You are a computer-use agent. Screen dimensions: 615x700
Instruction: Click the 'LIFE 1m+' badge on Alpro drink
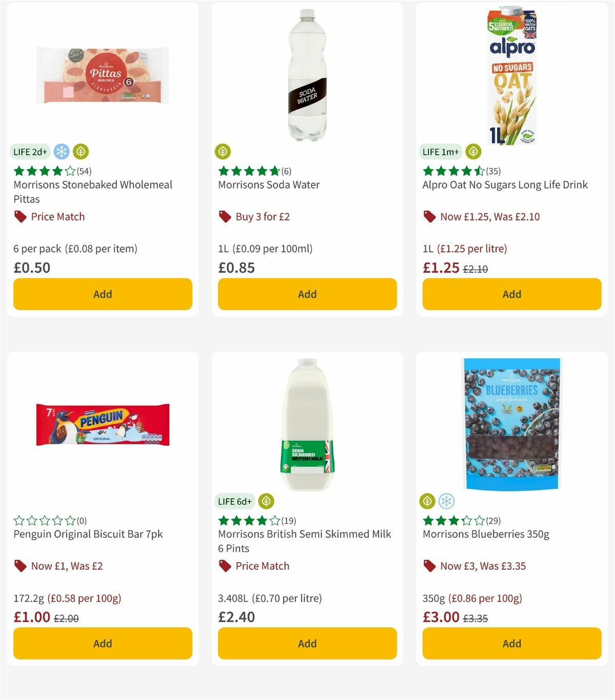click(440, 151)
